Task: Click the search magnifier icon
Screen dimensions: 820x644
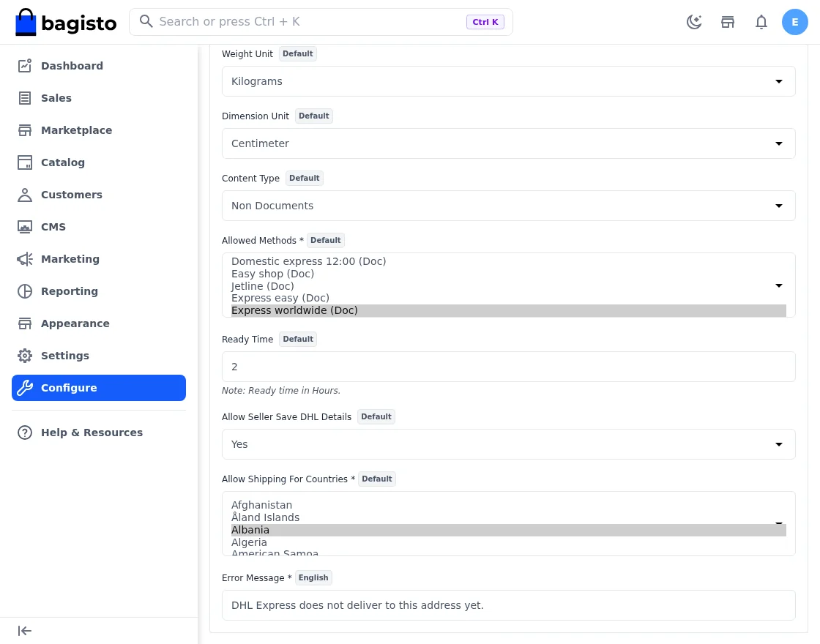Action: tap(146, 21)
